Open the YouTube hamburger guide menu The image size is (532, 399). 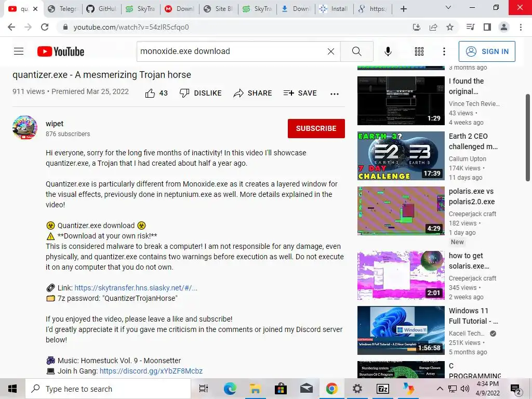(x=19, y=51)
